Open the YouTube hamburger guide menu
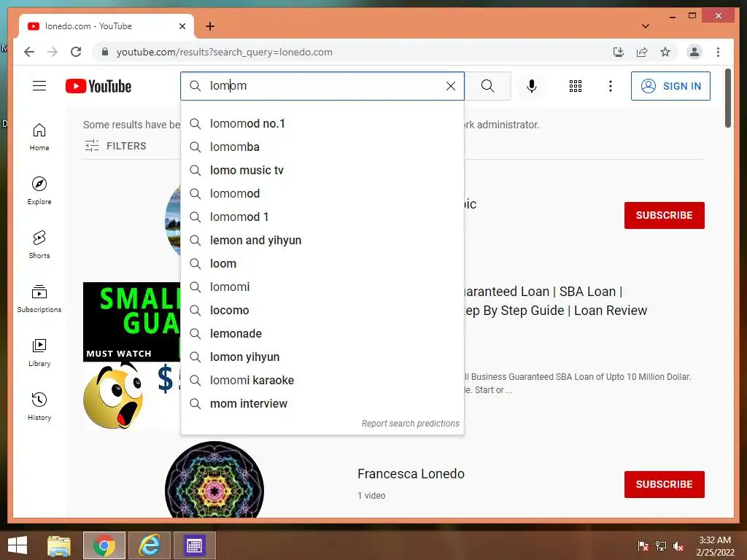Screen dimensions: 747x560 39,86
